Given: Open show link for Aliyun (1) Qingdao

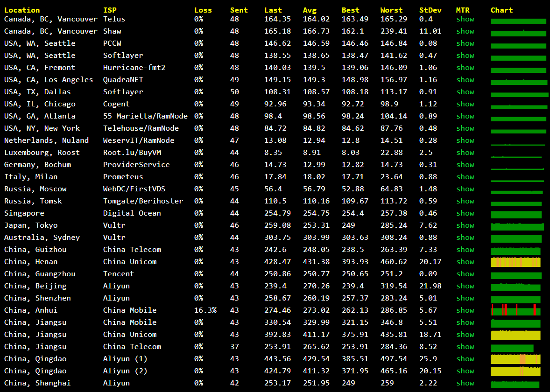Looking at the screenshot, I should (x=465, y=359).
